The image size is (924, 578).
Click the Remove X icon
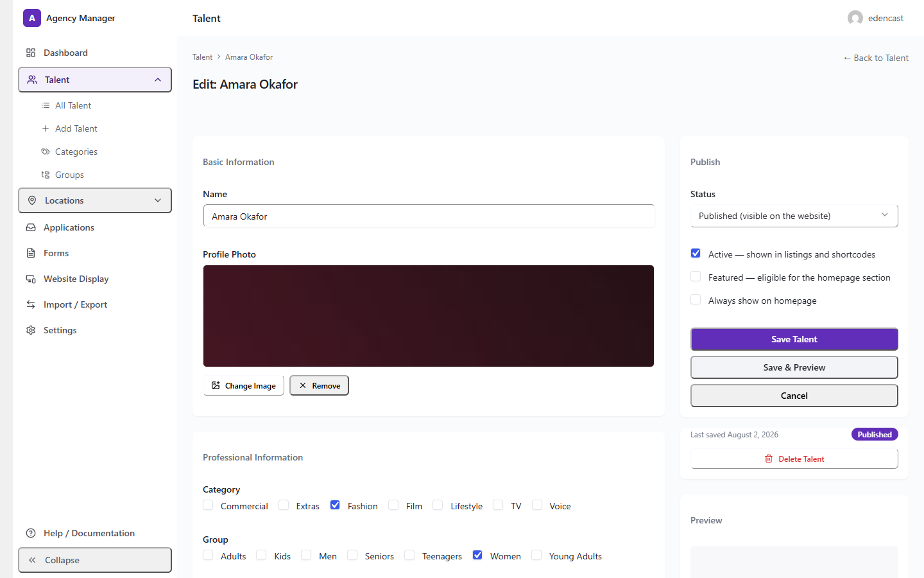coord(303,385)
